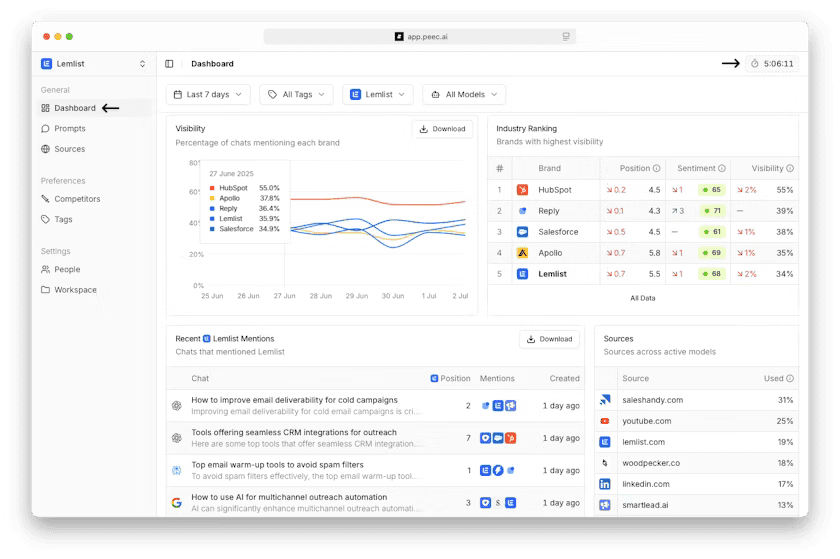Toggle the sidebar collapse icon
This screenshot has height=559, width=840.
coord(169,64)
